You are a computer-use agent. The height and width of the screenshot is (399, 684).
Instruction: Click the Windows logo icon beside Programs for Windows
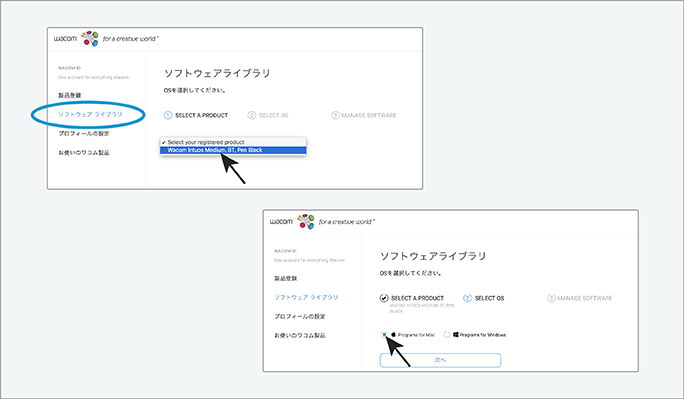coord(455,334)
